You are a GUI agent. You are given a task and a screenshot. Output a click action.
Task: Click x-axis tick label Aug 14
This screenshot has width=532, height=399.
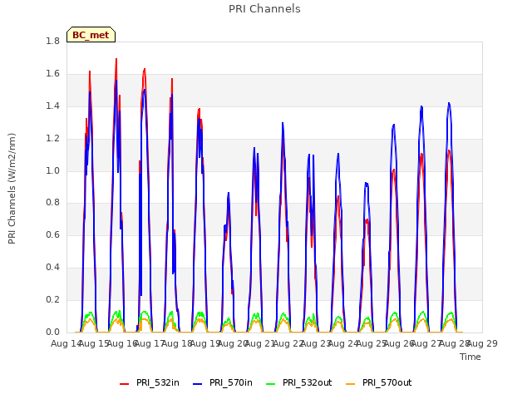coord(65,343)
